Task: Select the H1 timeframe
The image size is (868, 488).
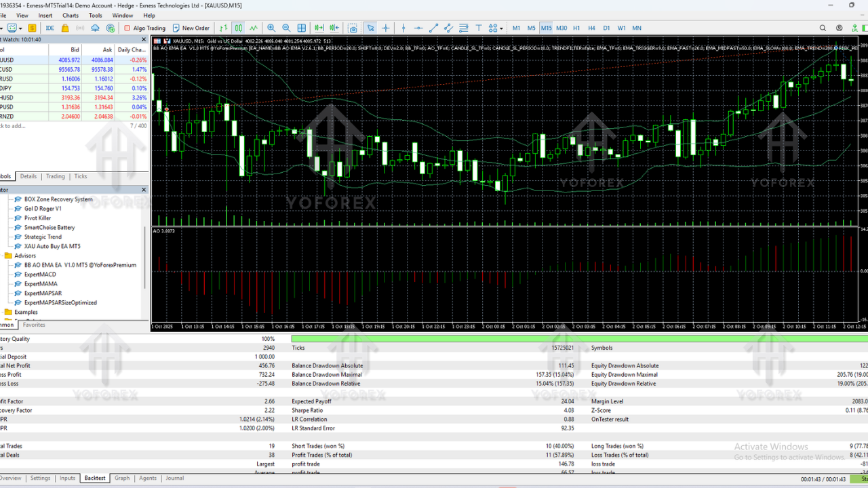Action: tap(578, 28)
